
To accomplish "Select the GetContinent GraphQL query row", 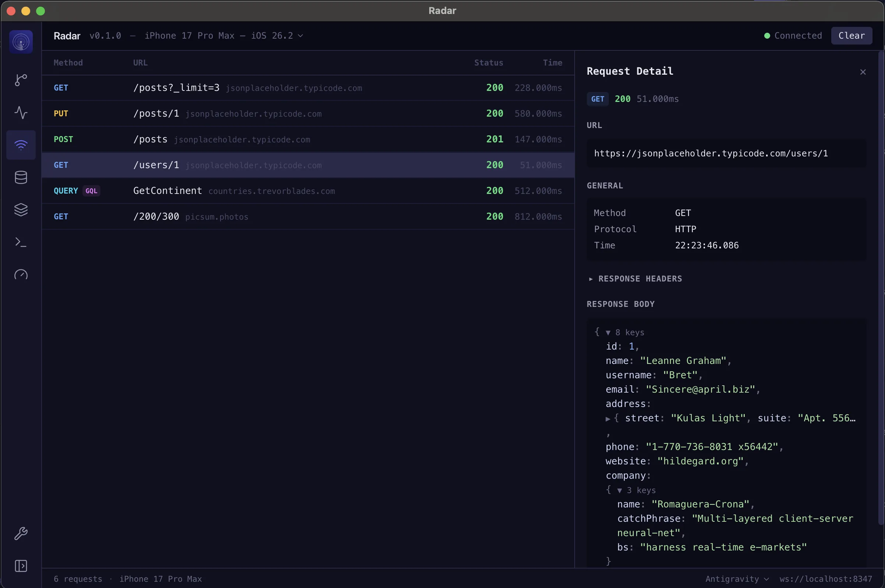I will pyautogui.click(x=308, y=191).
